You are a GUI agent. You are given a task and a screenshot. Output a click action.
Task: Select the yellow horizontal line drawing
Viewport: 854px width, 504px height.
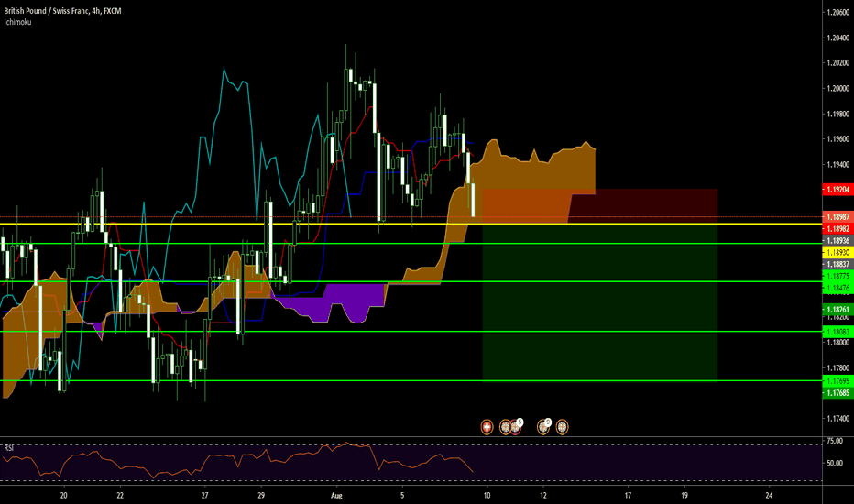pyautogui.click(x=411, y=224)
